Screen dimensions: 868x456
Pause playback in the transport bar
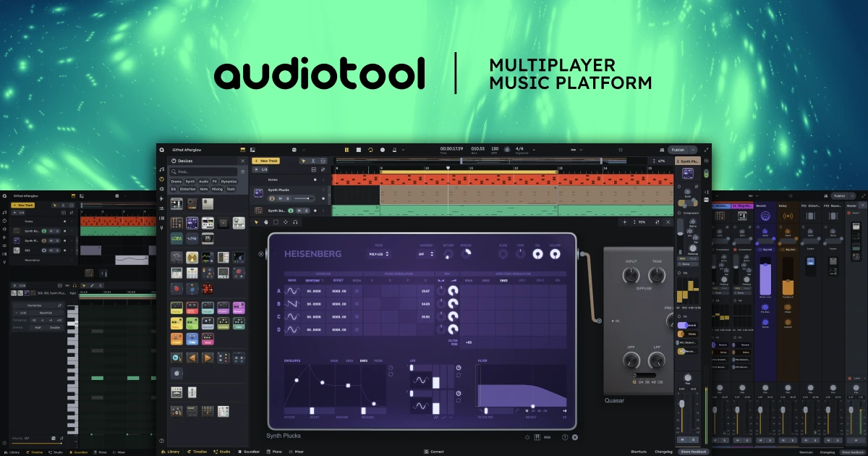point(346,150)
